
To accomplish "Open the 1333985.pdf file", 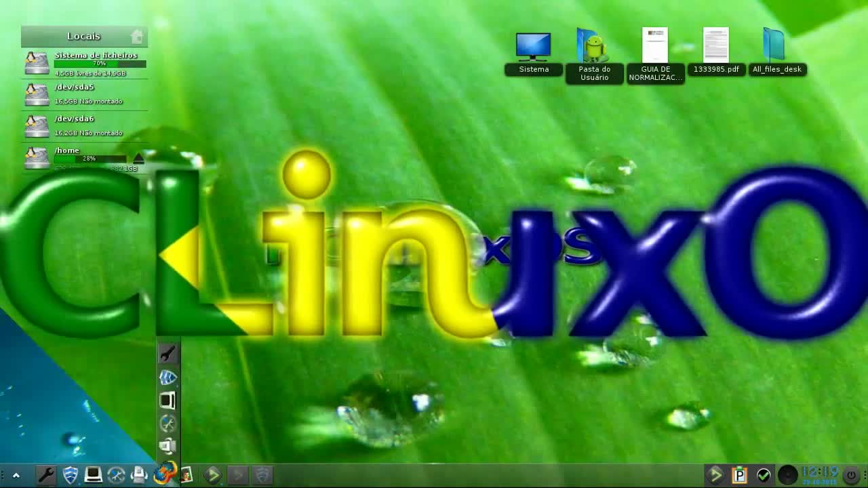I will 716,52.
